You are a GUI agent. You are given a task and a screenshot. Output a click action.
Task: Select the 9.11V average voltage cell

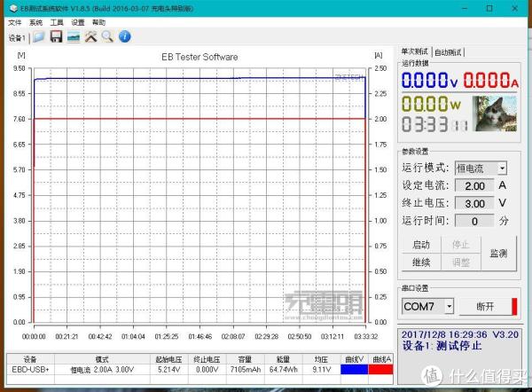[321, 369]
